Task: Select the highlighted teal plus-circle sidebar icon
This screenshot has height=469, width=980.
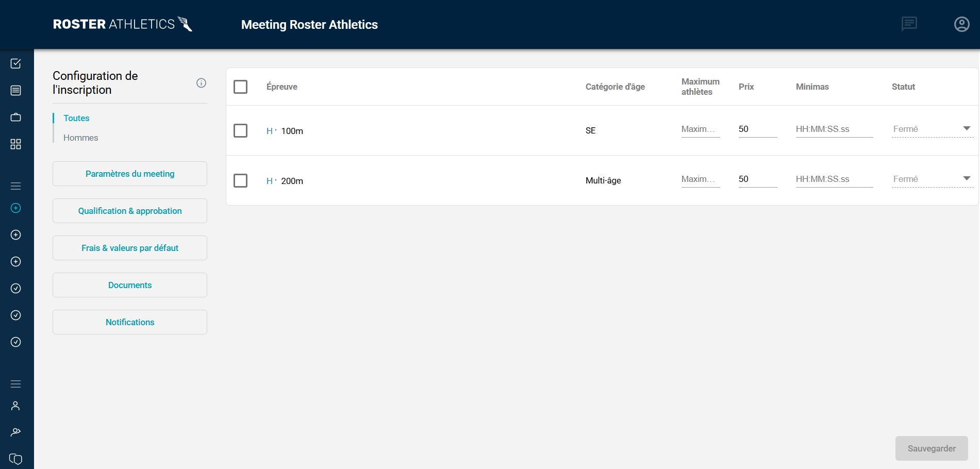Action: point(16,208)
